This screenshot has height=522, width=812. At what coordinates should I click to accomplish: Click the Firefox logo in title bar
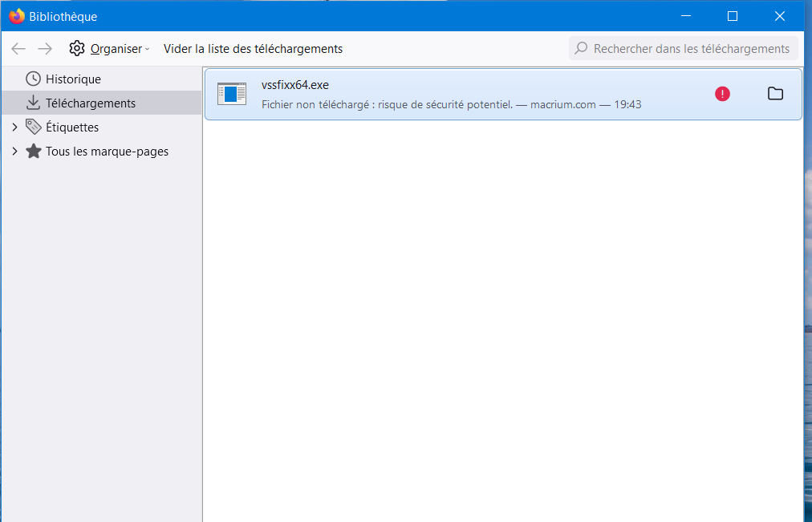pos(17,16)
